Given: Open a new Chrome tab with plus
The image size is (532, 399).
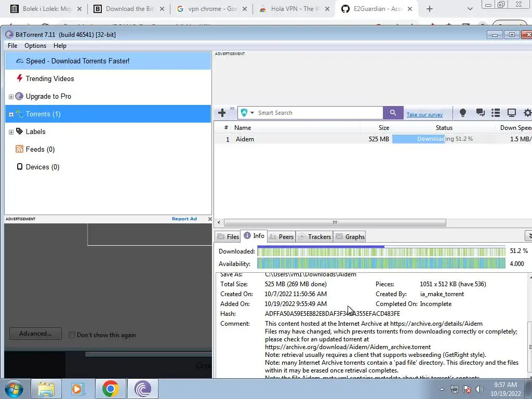Looking at the screenshot, I should 430,9.
